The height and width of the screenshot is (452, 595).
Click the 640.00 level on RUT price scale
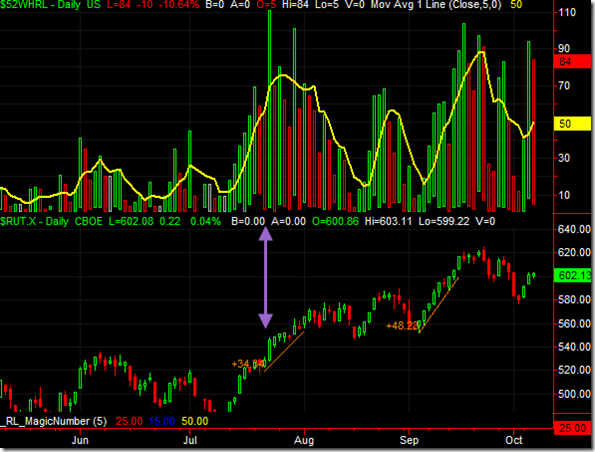(x=574, y=229)
